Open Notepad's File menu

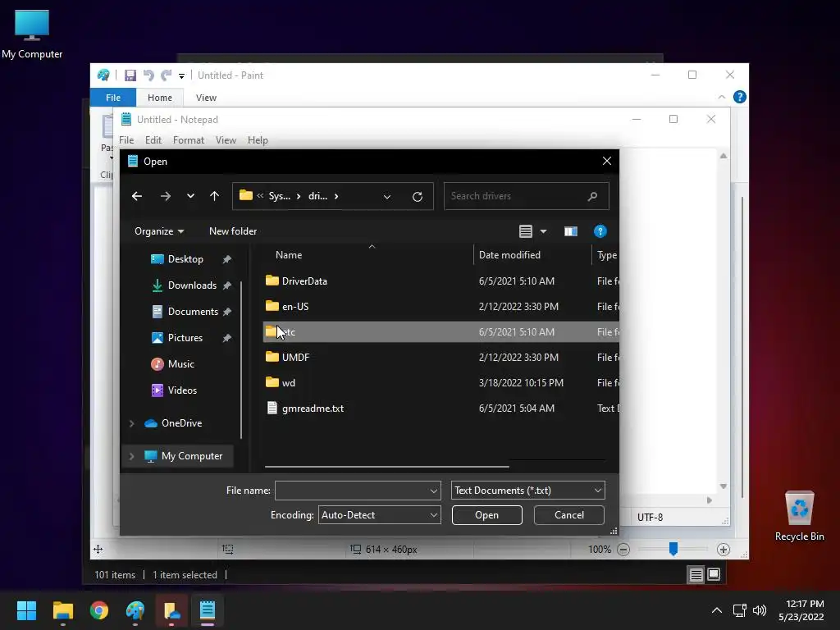pos(126,140)
